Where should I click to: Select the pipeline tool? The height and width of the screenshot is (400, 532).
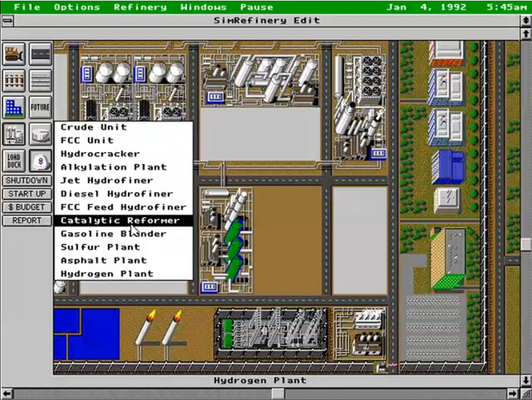click(x=40, y=81)
